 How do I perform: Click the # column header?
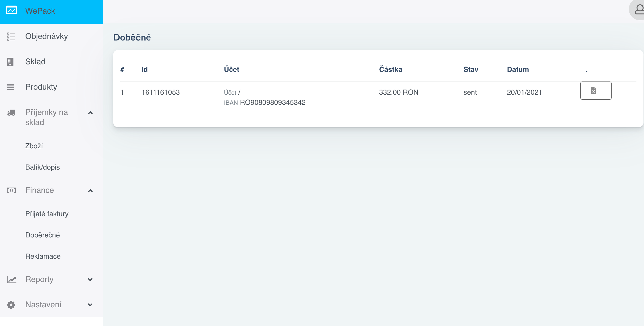click(122, 69)
